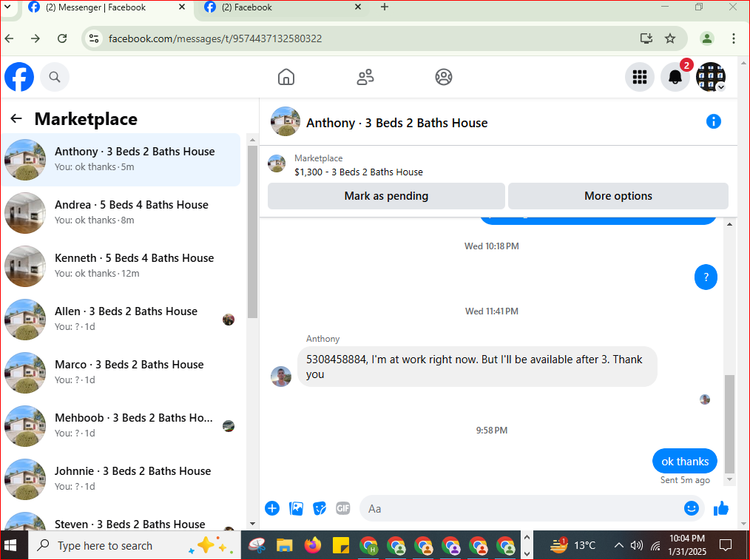Open Firefox from the taskbar
The image size is (750, 560).
(x=313, y=545)
